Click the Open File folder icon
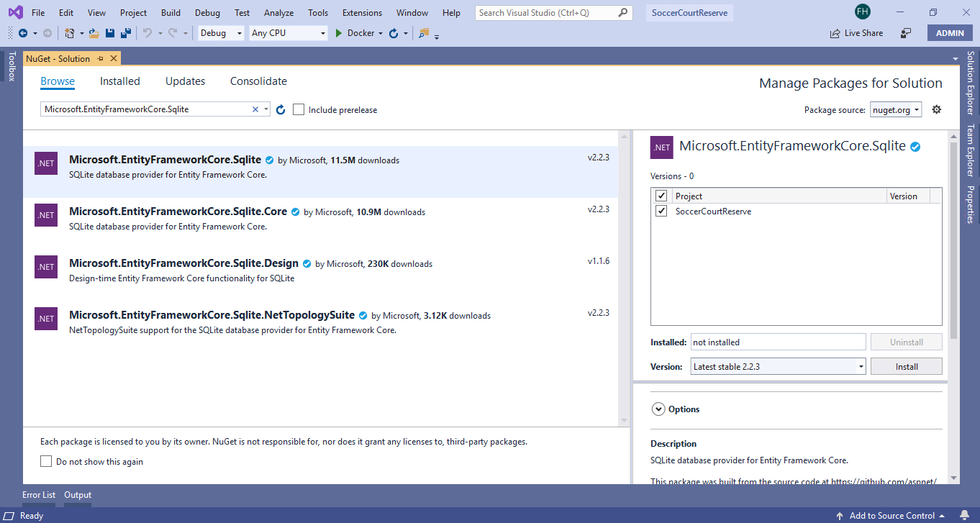The image size is (980, 523). [x=95, y=33]
